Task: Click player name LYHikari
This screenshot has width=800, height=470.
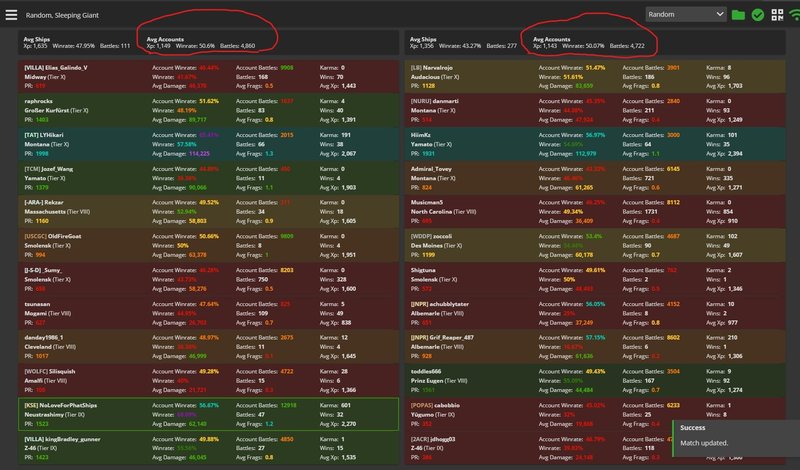Action: click(56, 135)
